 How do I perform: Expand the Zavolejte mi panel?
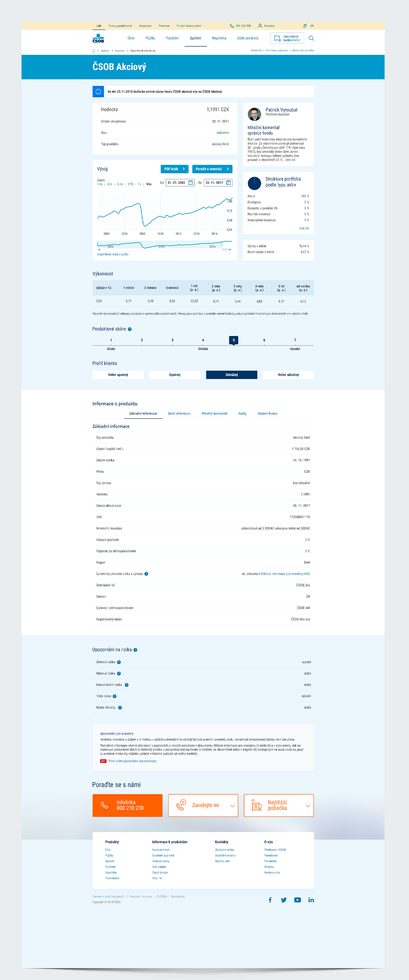pos(203,805)
